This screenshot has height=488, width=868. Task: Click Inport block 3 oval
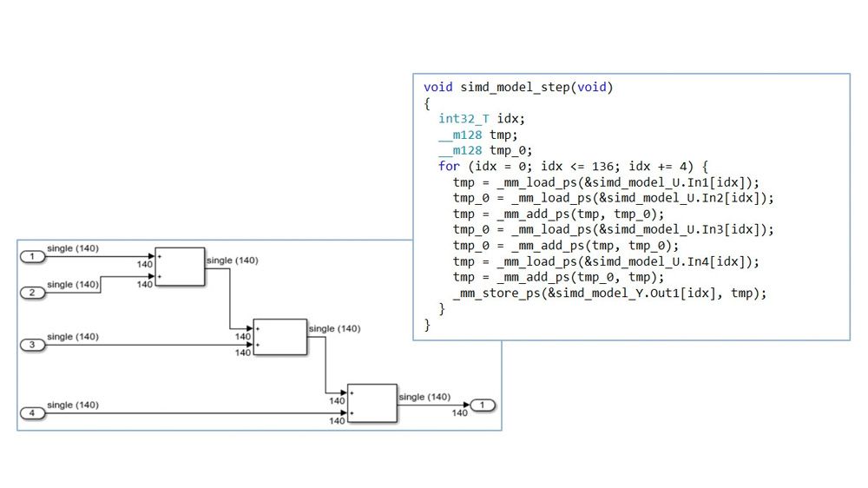32,345
